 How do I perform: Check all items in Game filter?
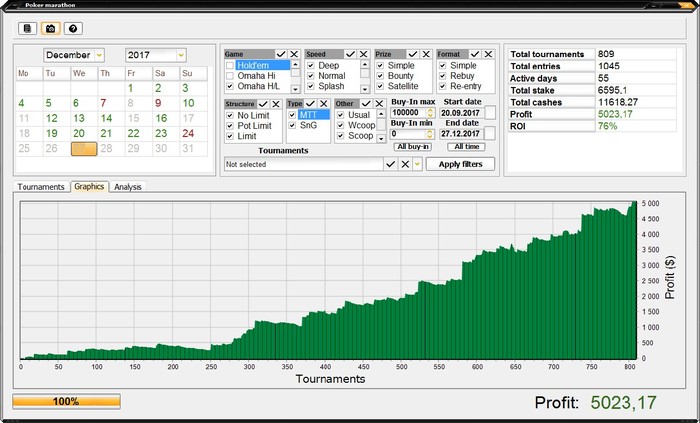[281, 54]
